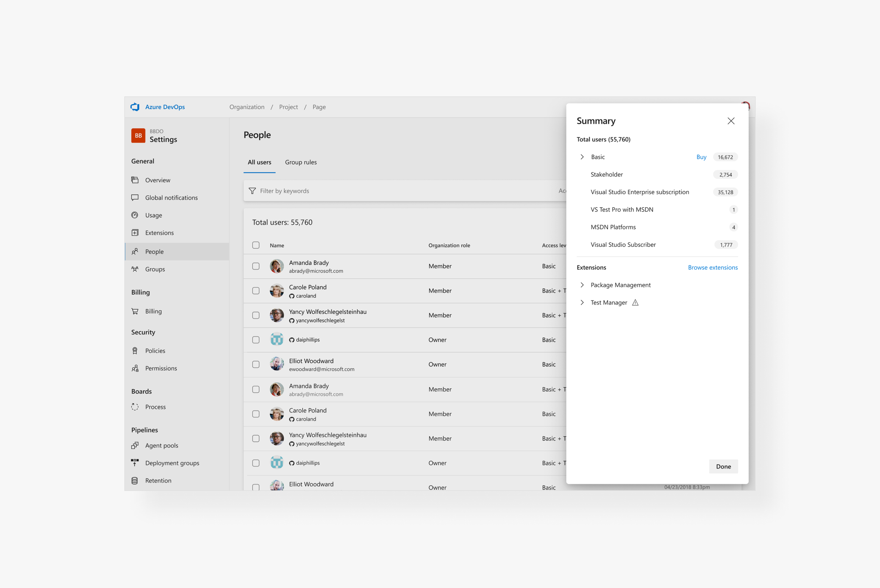
Task: Toggle the select-all checkbox in header
Action: click(256, 245)
